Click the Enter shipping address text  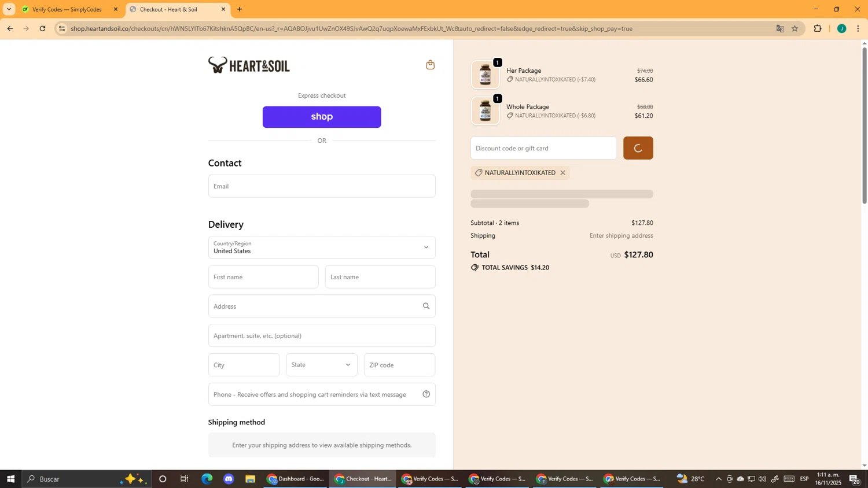point(621,236)
